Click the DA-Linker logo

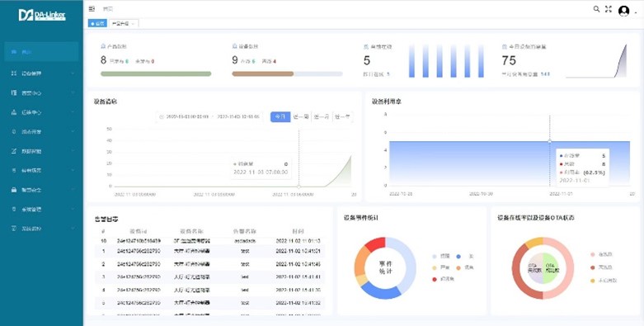42,15
